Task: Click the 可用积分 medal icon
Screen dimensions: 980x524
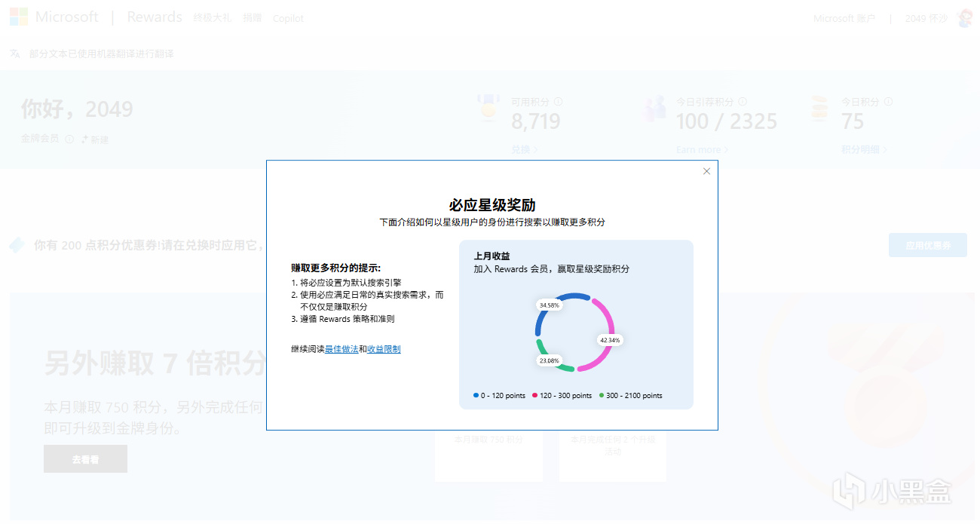Action: tap(488, 109)
